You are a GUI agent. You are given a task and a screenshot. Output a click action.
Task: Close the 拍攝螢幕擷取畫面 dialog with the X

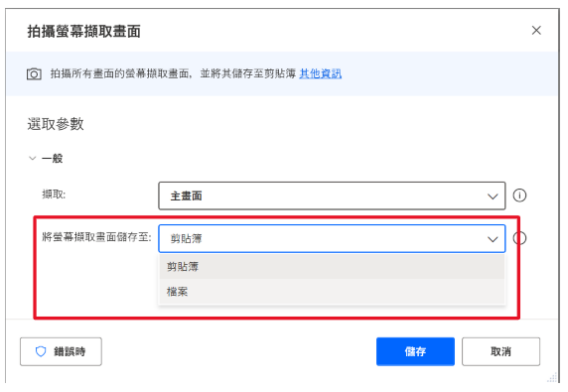click(536, 31)
